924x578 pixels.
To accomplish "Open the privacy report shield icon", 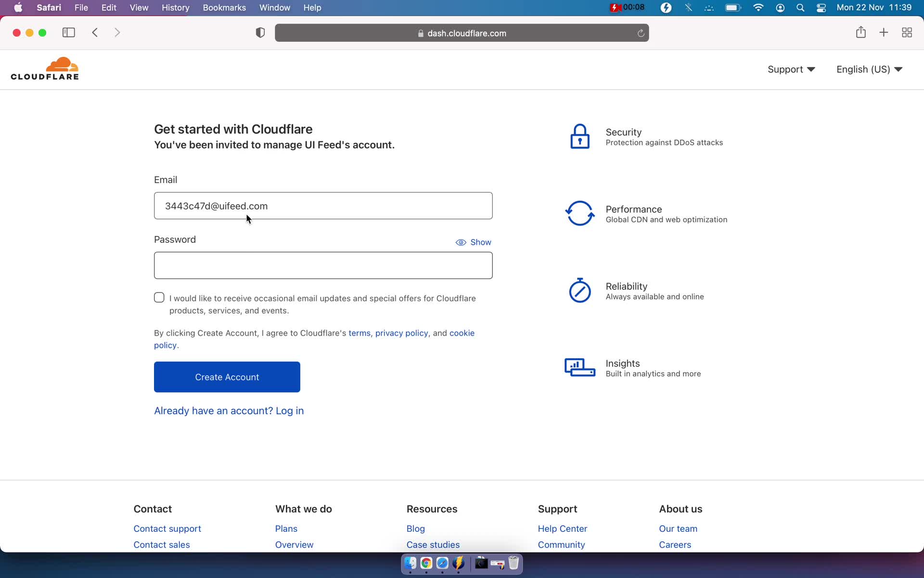I will [260, 33].
